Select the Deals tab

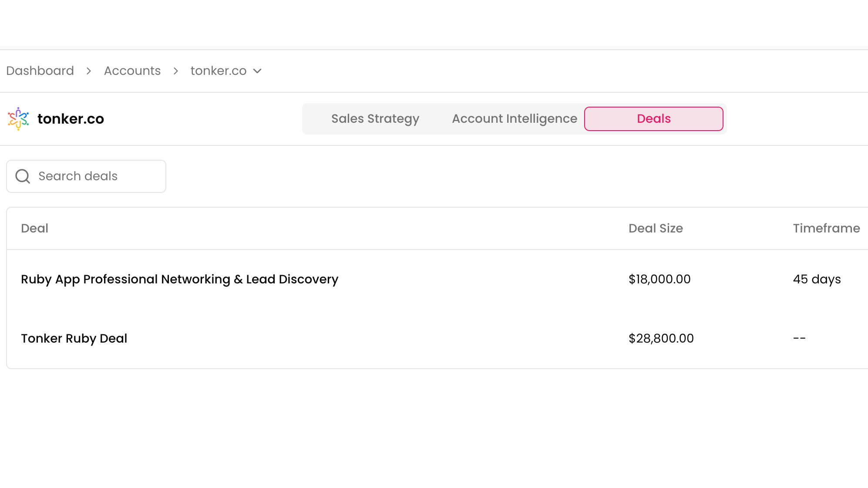pyautogui.click(x=653, y=119)
